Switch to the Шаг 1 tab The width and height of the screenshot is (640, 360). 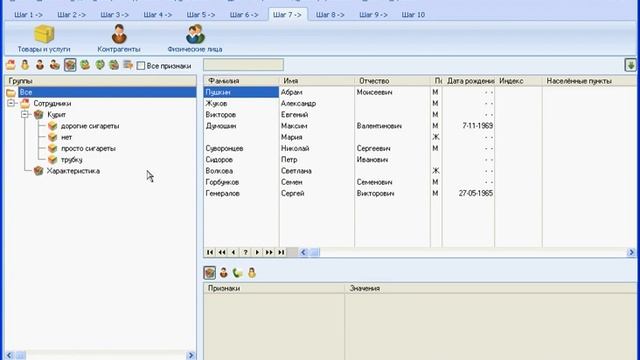pos(28,15)
